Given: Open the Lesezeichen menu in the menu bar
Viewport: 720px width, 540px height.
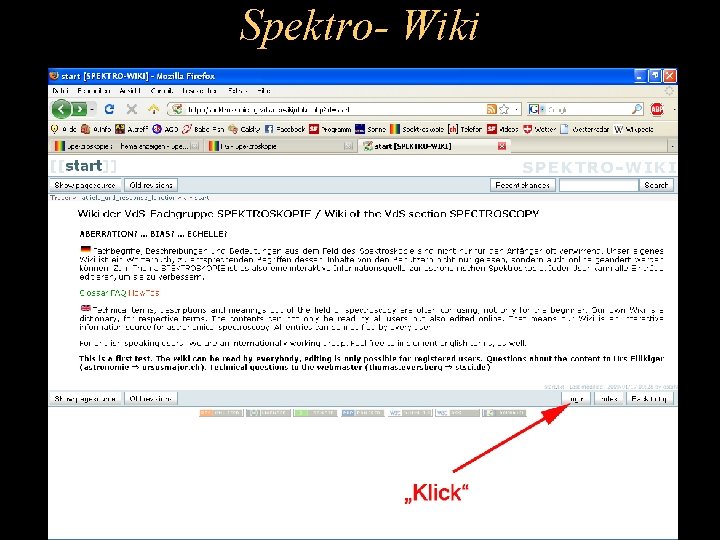Looking at the screenshot, I should tap(199, 91).
